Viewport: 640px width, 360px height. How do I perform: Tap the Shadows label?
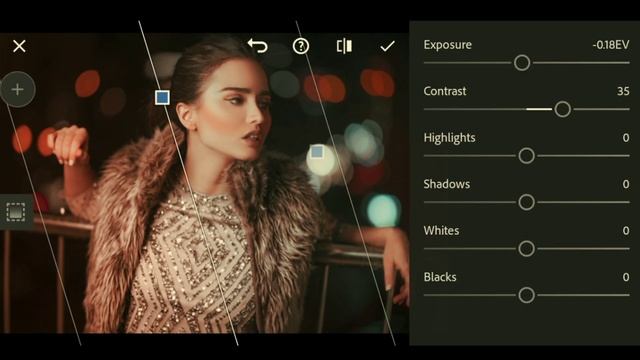click(447, 184)
